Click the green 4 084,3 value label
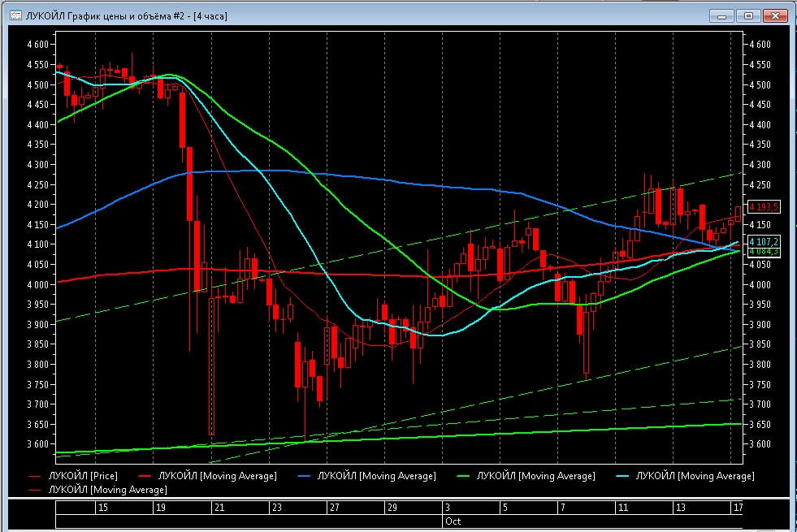 [x=764, y=252]
